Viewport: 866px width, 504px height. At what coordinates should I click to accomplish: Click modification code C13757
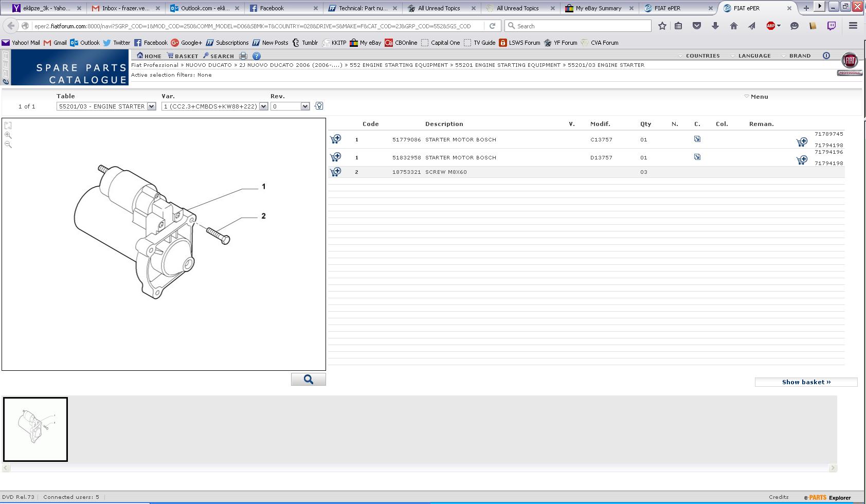[601, 139]
